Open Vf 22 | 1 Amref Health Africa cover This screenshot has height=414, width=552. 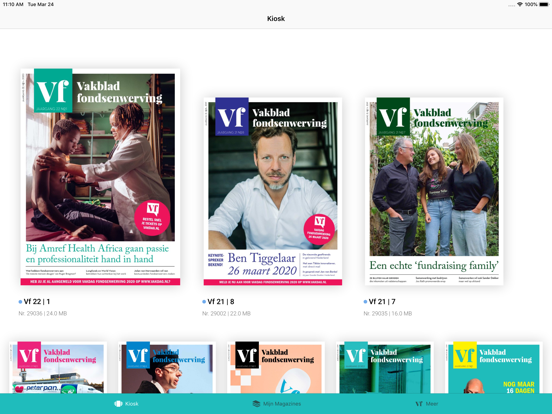pos(100,177)
